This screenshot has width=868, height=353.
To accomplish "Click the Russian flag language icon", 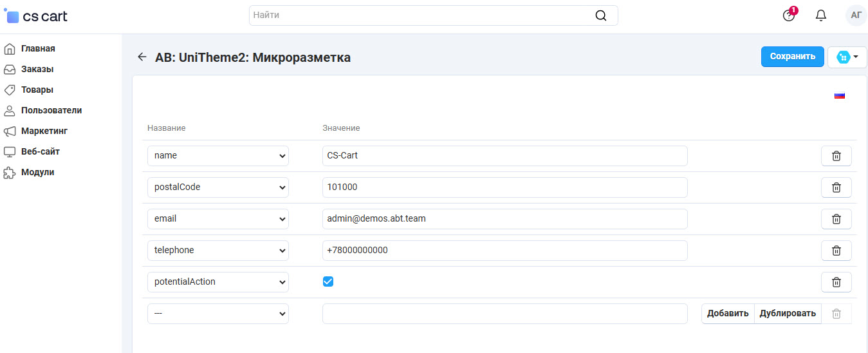I will point(840,95).
